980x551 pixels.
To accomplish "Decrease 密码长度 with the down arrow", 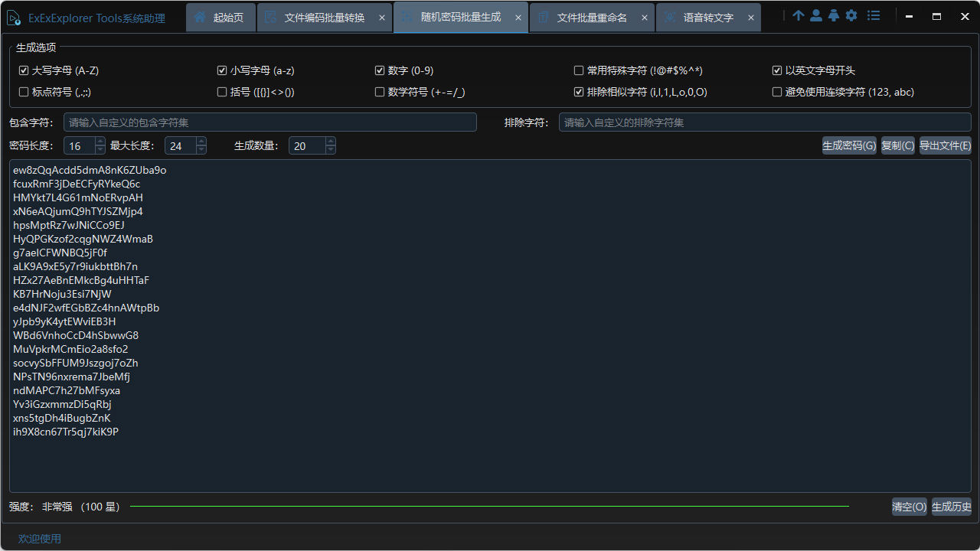I will (x=100, y=150).
